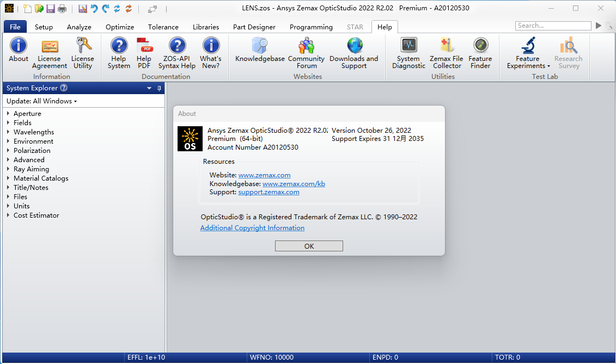The width and height of the screenshot is (616, 364).
Task: Open the License Agreement
Action: coord(50,53)
